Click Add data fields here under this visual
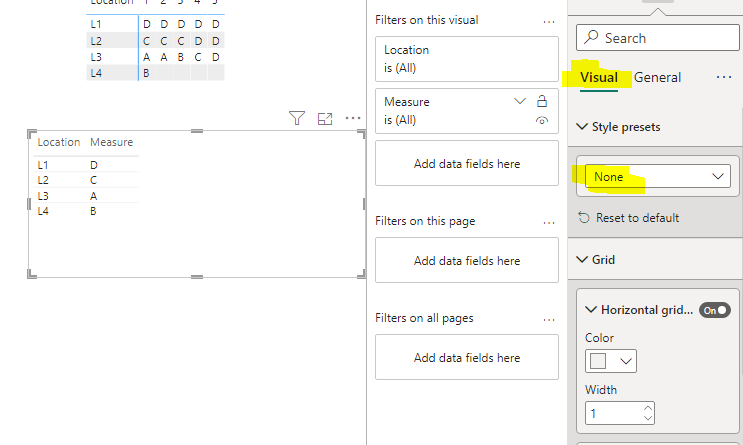 pos(467,163)
